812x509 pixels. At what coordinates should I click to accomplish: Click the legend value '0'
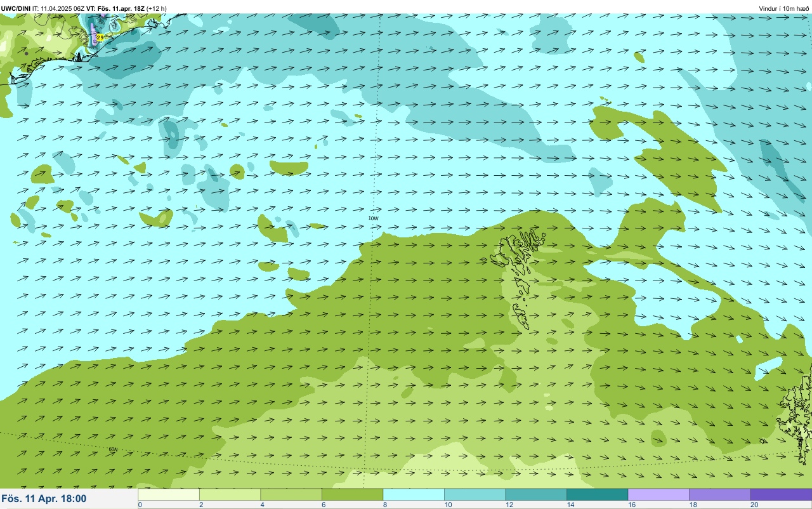point(140,505)
